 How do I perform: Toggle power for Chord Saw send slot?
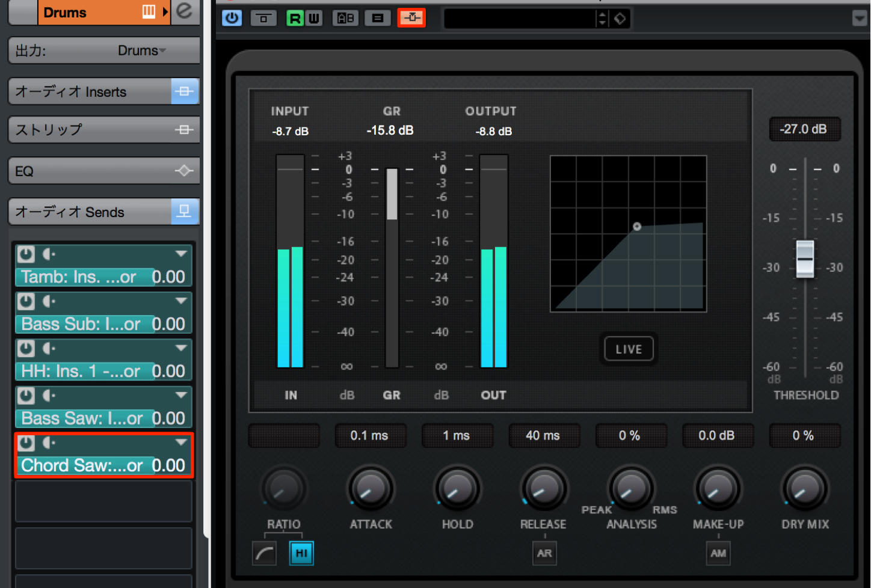point(25,443)
